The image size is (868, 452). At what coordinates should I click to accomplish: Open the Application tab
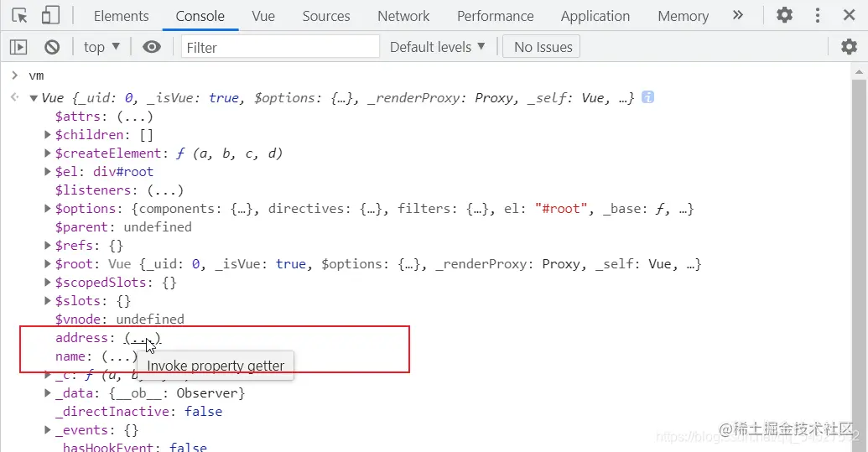click(x=595, y=16)
